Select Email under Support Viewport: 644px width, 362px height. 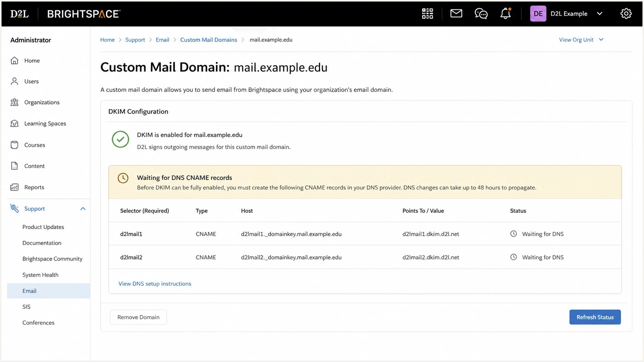[49, 291]
